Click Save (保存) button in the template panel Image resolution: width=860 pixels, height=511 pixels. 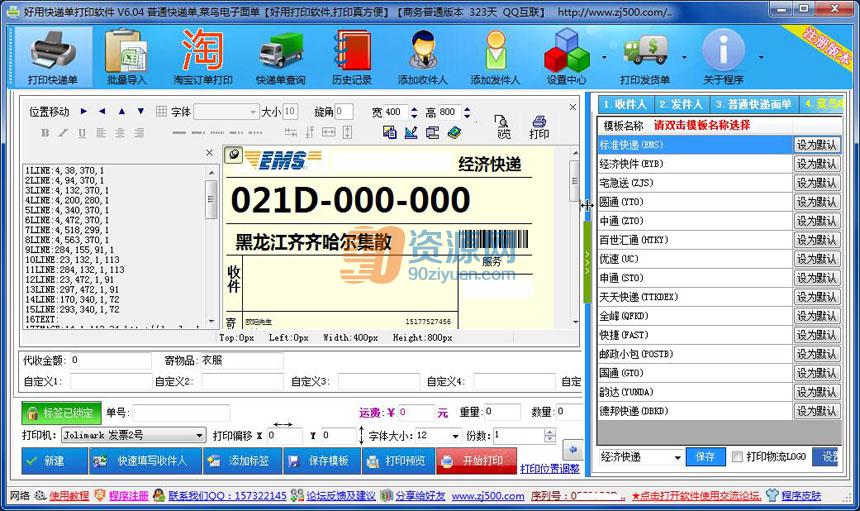(x=705, y=456)
